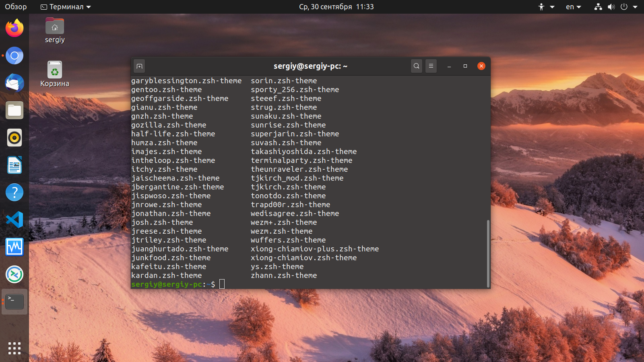Click the terminal prompt input line

tap(310, 284)
